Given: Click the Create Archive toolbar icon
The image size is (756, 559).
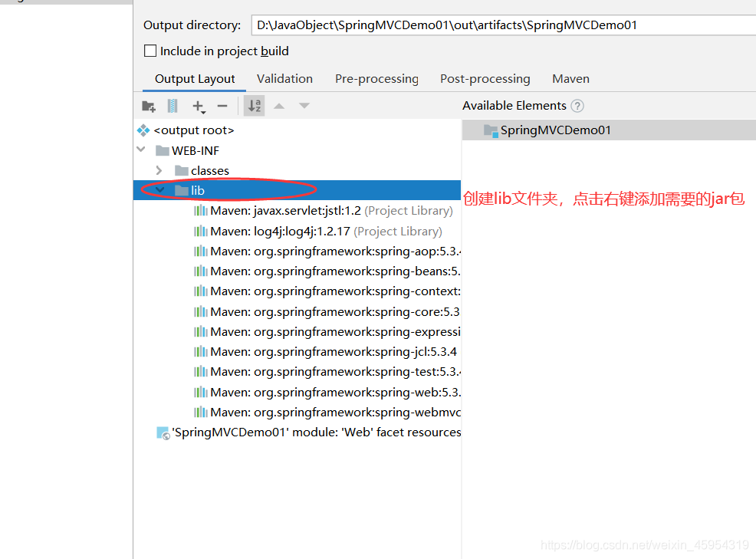Looking at the screenshot, I should [172, 106].
